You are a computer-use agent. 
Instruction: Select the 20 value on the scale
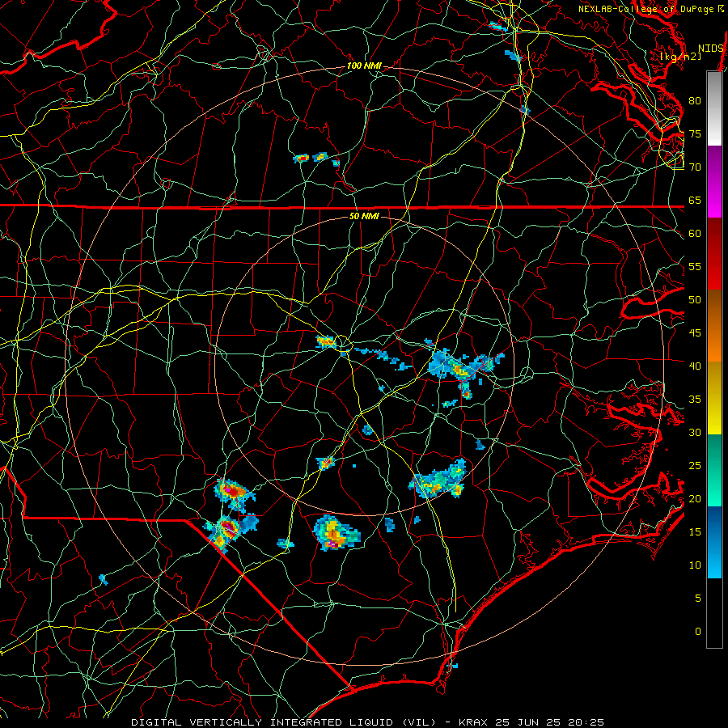tap(695, 498)
